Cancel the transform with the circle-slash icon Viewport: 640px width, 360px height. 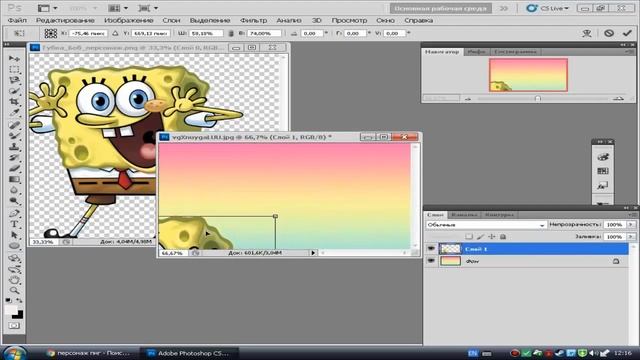tap(609, 33)
